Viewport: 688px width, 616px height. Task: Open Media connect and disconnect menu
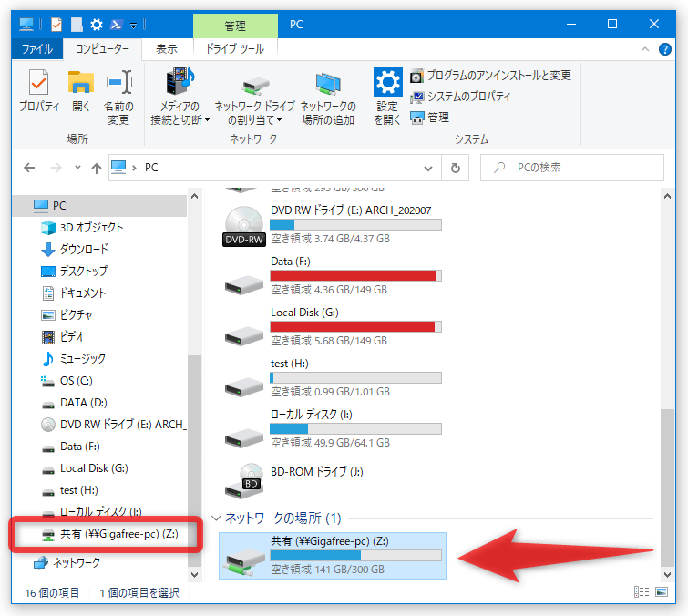coord(180,98)
